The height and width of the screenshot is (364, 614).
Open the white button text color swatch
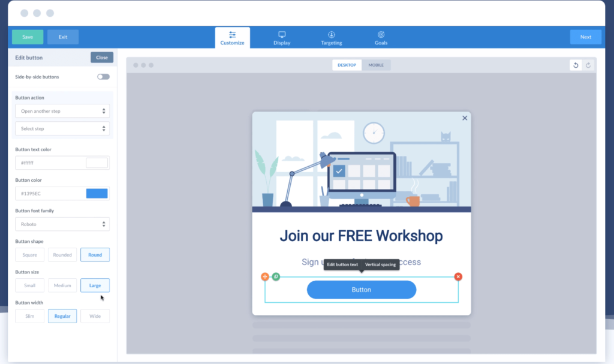[x=97, y=163]
